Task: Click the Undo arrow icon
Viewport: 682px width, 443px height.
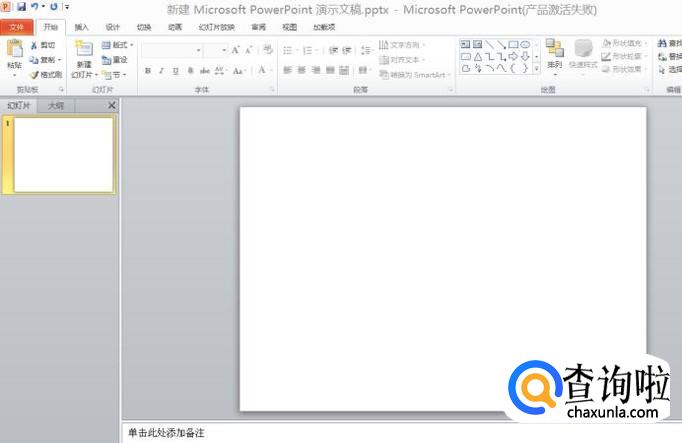Action: pyautogui.click(x=35, y=7)
